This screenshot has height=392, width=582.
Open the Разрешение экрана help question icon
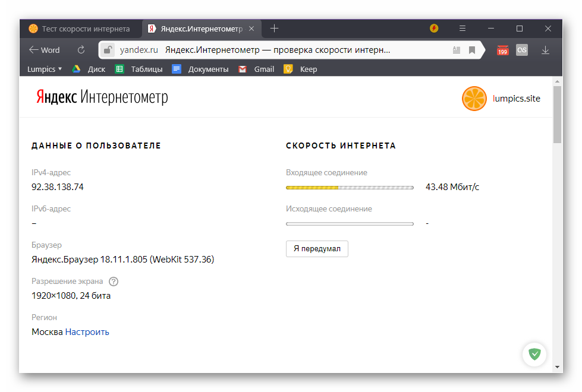[114, 282]
